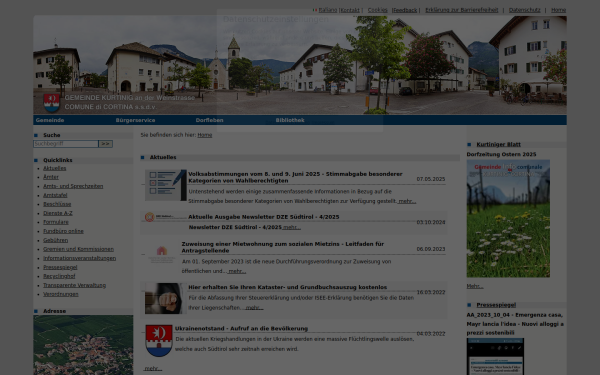Image resolution: width=600 pixels, height=375 pixels.
Task: Open the DZE Südtirol newsletter logo thumbnail
Action: 165,217
